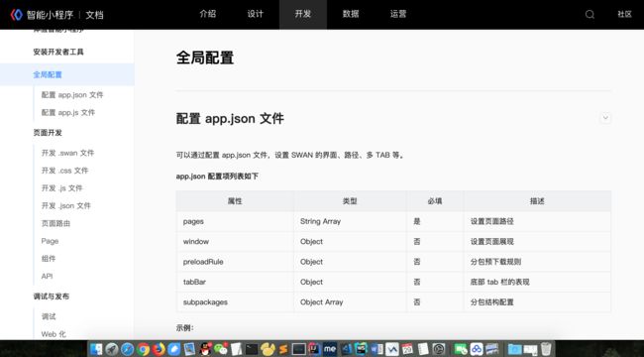Launch Safari from the Dock
The width and height of the screenshot is (644, 357).
[x=128, y=349]
